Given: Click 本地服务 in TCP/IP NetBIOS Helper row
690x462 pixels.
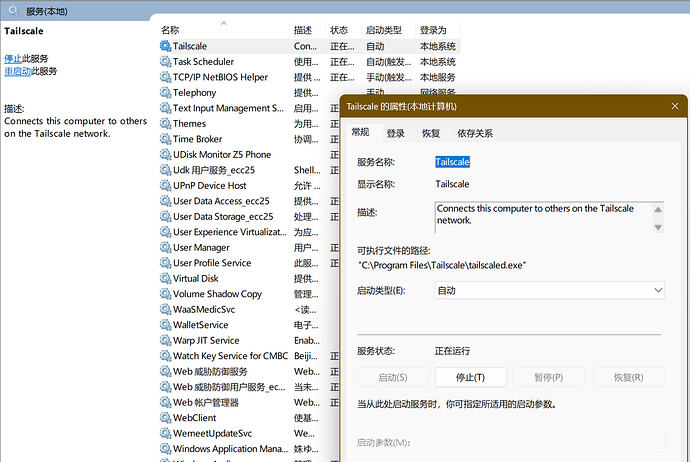Looking at the screenshot, I should pyautogui.click(x=437, y=77).
